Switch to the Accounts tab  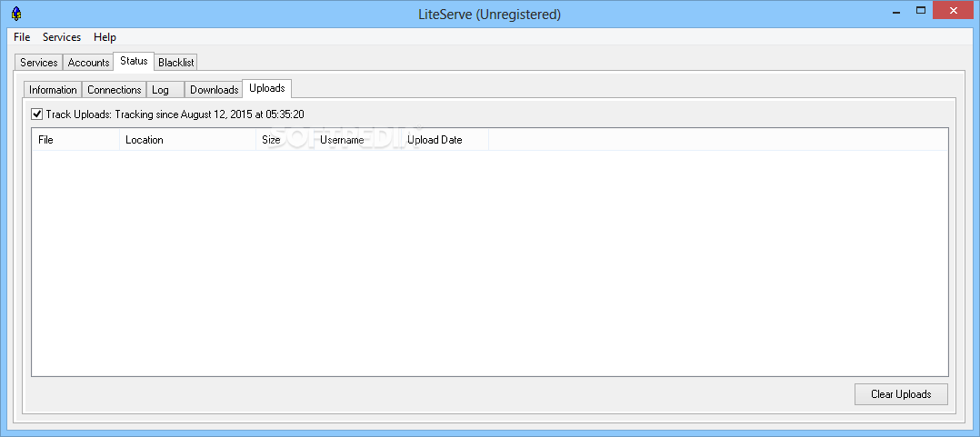click(89, 63)
